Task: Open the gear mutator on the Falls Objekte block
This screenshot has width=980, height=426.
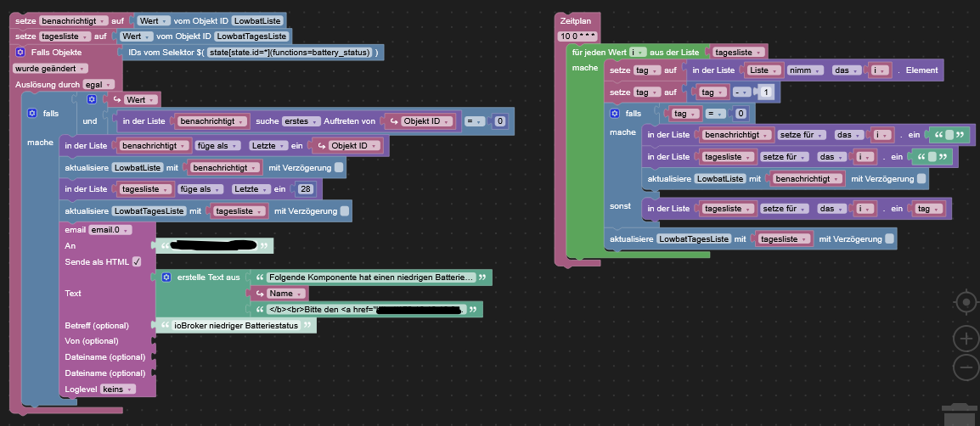Action: click(x=20, y=53)
